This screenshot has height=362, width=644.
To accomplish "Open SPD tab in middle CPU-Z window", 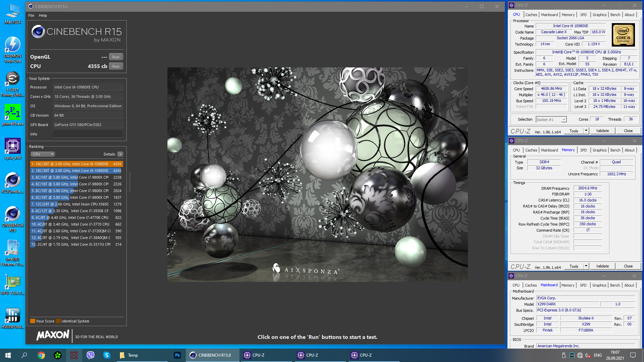I will [x=584, y=150].
